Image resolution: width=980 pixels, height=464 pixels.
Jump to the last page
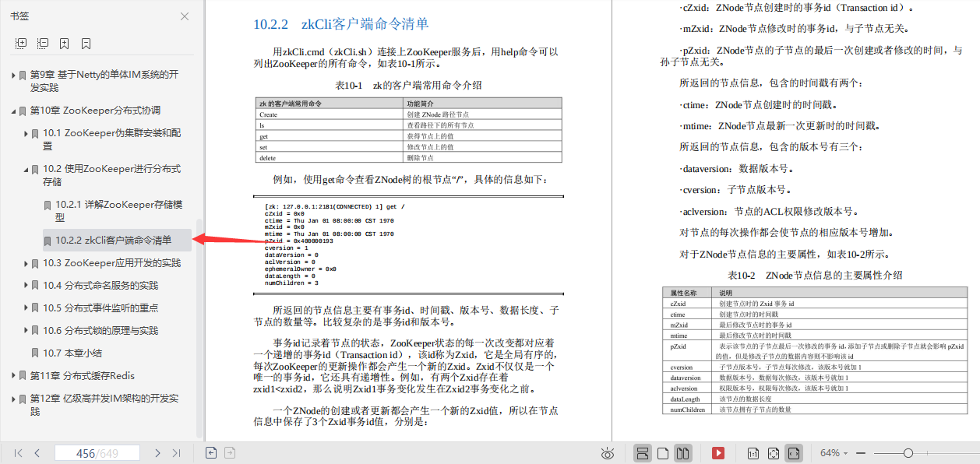click(x=176, y=452)
